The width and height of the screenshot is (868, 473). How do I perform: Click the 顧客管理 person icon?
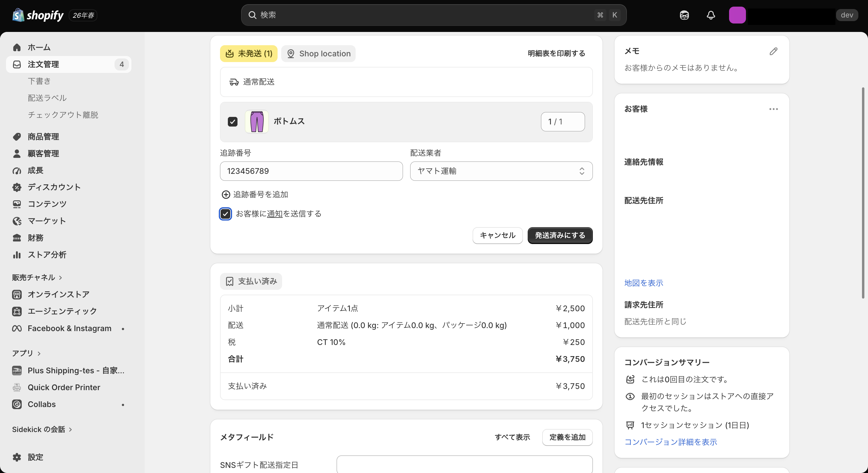click(x=17, y=154)
